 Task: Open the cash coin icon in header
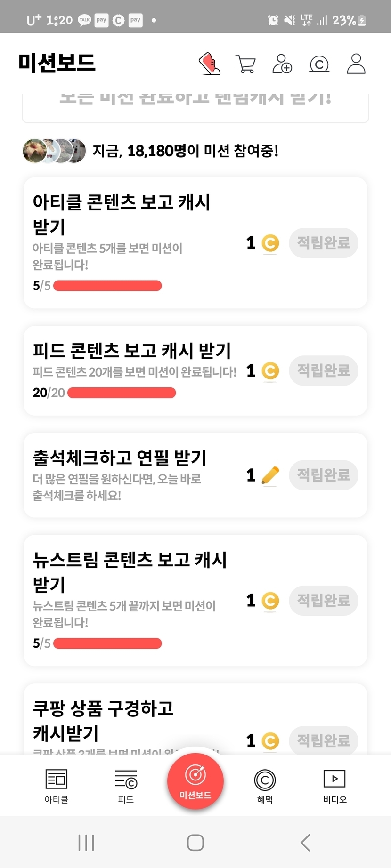coord(319,64)
